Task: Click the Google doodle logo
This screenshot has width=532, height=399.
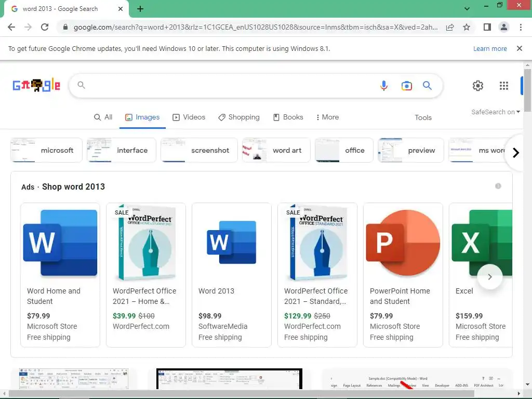Action: coord(36,85)
